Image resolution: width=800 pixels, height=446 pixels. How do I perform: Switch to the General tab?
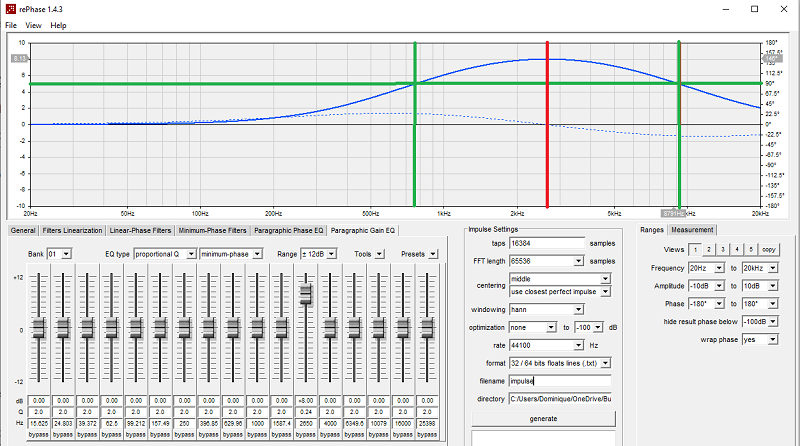[x=23, y=231]
